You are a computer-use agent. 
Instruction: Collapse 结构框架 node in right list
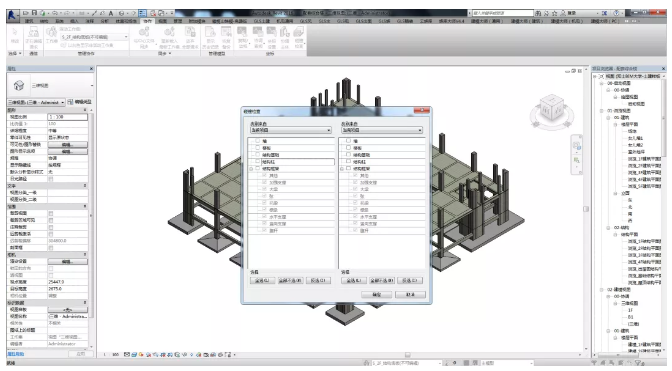[x=342, y=169]
